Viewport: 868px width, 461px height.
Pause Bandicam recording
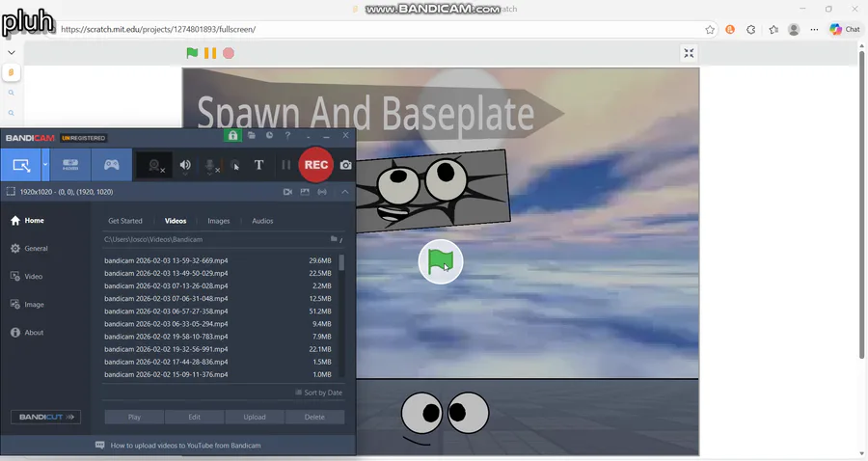tap(285, 165)
